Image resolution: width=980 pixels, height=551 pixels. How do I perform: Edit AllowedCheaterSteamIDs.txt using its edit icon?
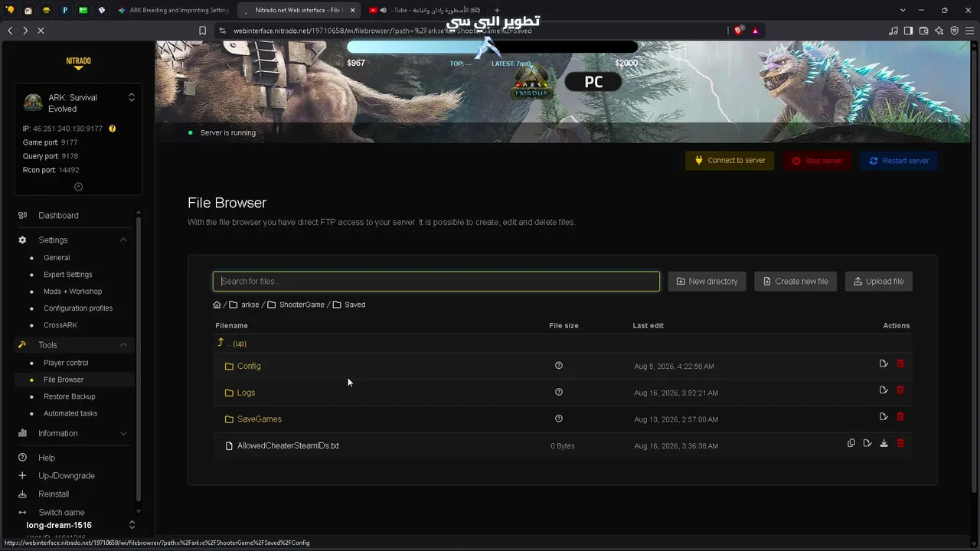(x=867, y=443)
